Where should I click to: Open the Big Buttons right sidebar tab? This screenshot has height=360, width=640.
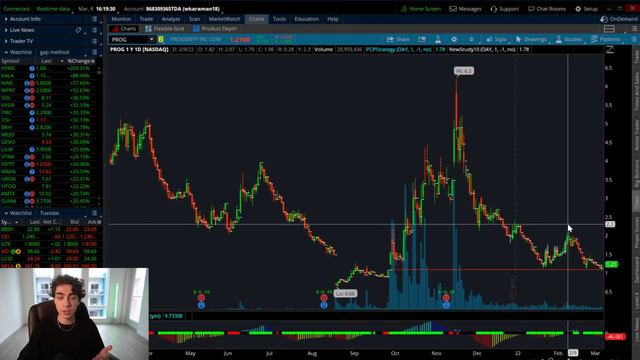[x=636, y=174]
